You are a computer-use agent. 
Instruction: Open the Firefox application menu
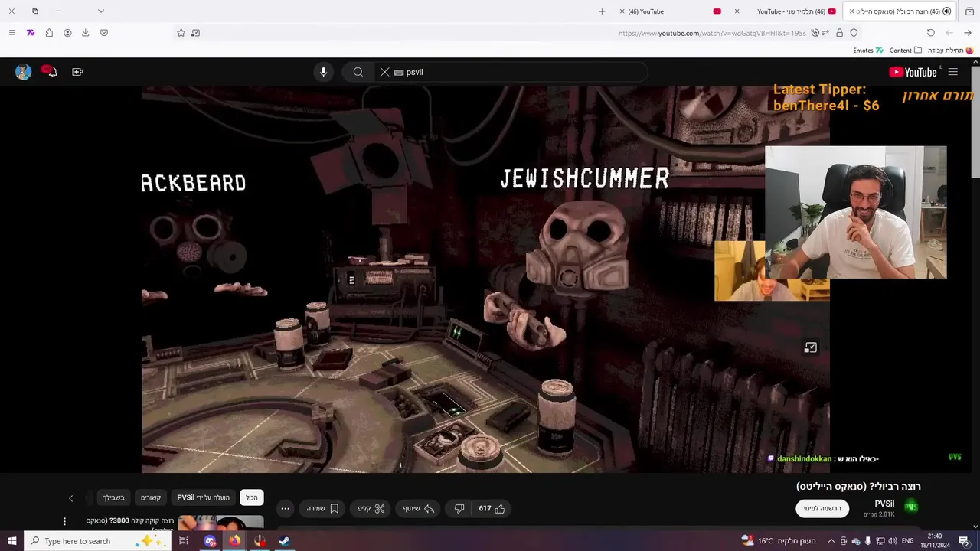pos(11,33)
